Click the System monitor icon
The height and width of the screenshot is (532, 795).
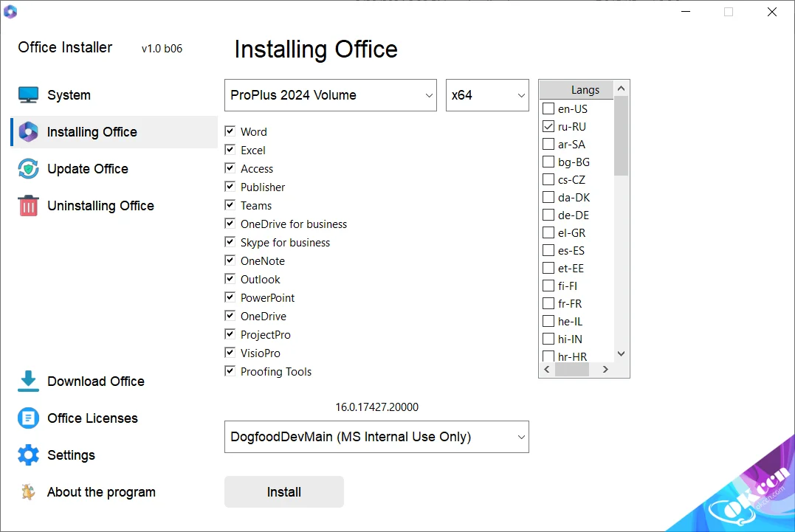pyautogui.click(x=28, y=94)
